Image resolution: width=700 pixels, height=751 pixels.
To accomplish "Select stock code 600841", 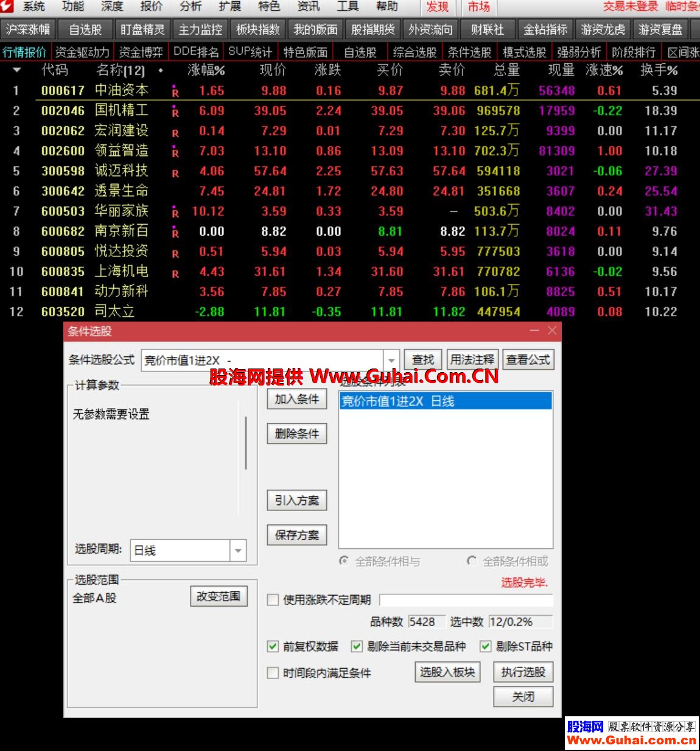I will coord(63,292).
